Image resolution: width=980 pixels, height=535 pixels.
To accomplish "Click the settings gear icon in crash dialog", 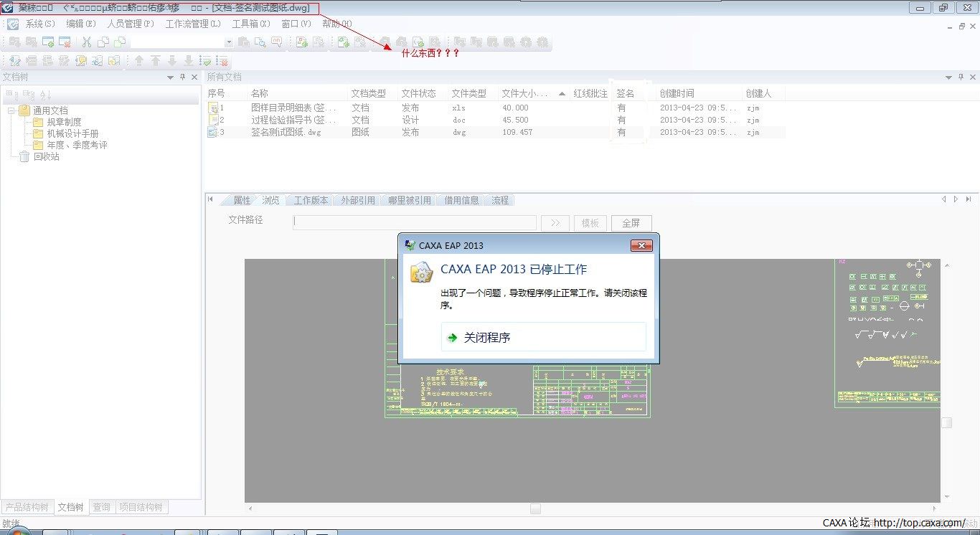I will 420,273.
